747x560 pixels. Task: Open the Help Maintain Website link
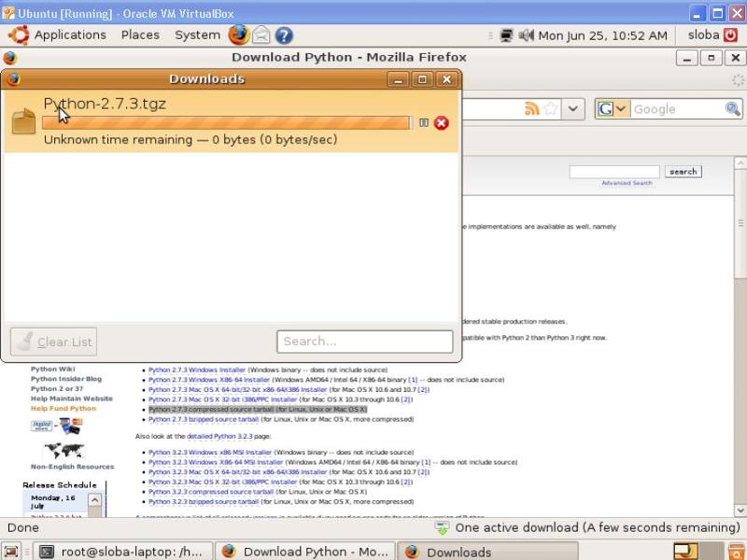click(x=72, y=399)
